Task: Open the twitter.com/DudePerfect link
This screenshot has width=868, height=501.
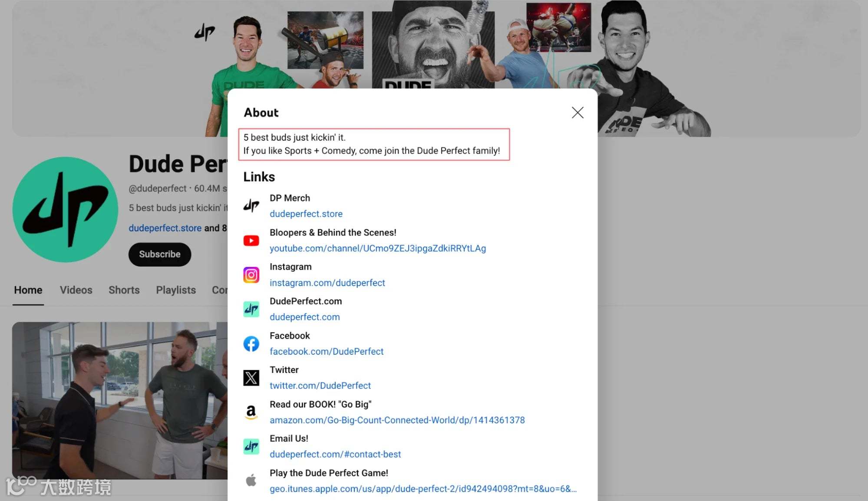Action: [320, 386]
